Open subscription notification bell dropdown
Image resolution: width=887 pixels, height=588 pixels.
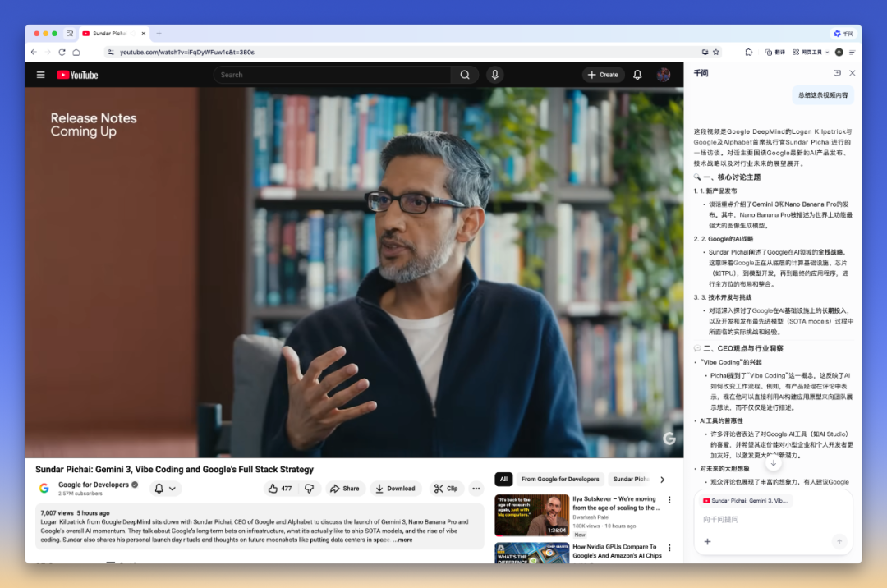tap(165, 489)
